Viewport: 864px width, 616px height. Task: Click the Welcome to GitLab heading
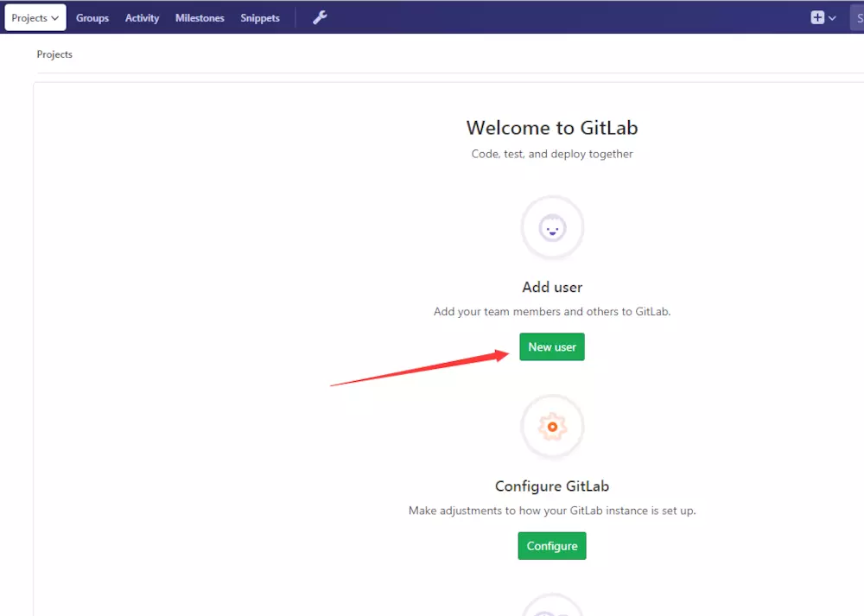click(x=552, y=128)
